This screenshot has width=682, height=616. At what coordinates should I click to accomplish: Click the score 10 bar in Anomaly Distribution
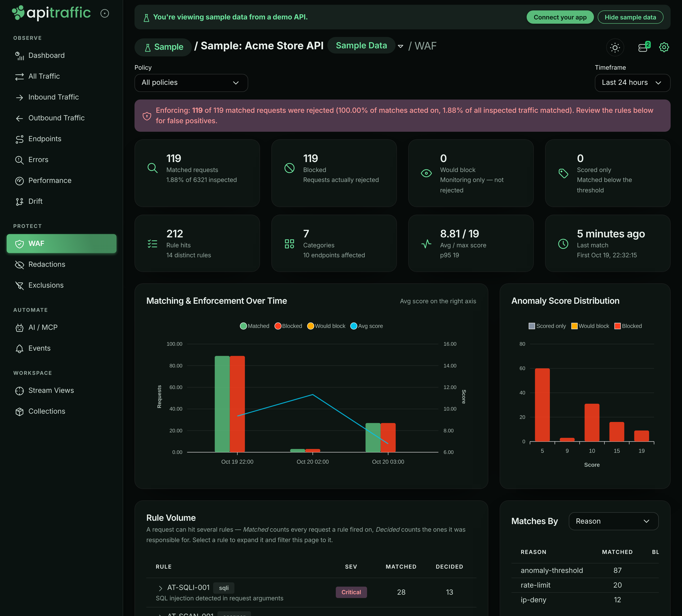[592, 422]
